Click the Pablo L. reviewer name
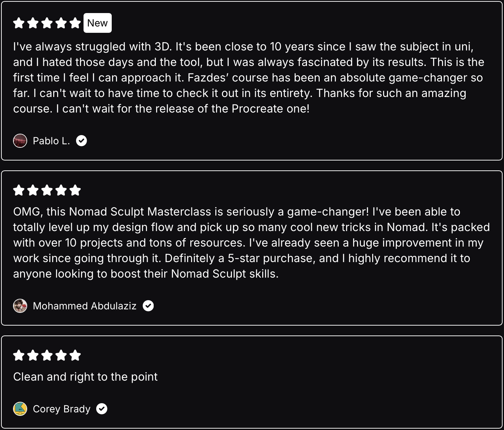 (x=51, y=141)
